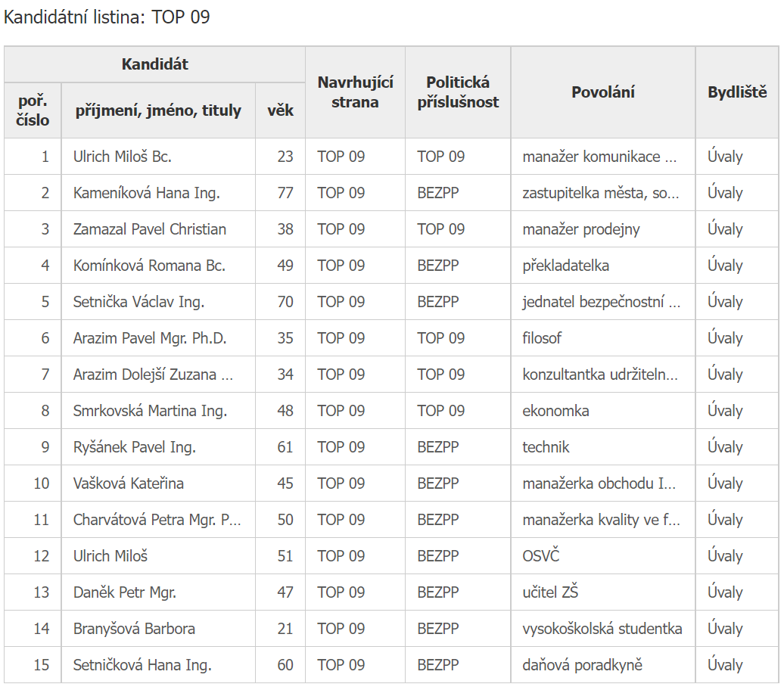The width and height of the screenshot is (784, 687).
Task: Click on Zamazal Pavel Christian
Action: point(150,229)
